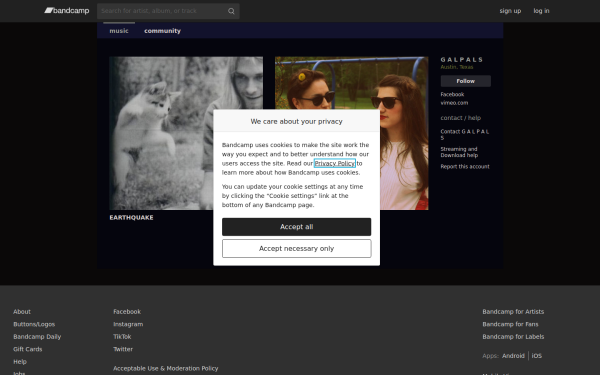Open the band's Facebook link
Viewport: 600px width, 375px height.
tap(452, 94)
